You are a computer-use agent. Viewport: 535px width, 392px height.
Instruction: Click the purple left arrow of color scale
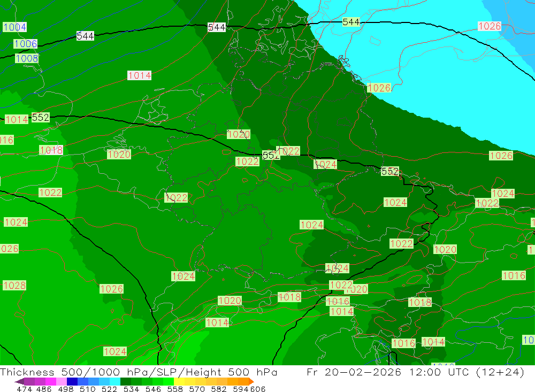tap(19, 381)
